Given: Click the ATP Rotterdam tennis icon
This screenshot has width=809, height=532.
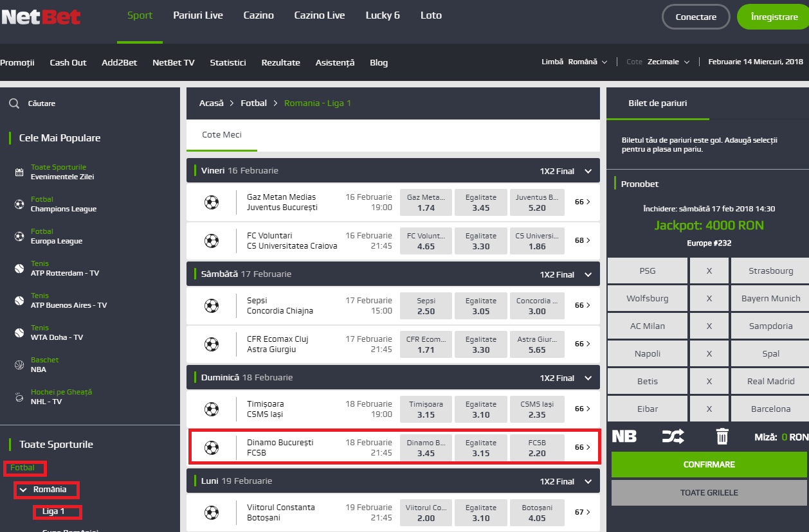Looking at the screenshot, I should [19, 269].
